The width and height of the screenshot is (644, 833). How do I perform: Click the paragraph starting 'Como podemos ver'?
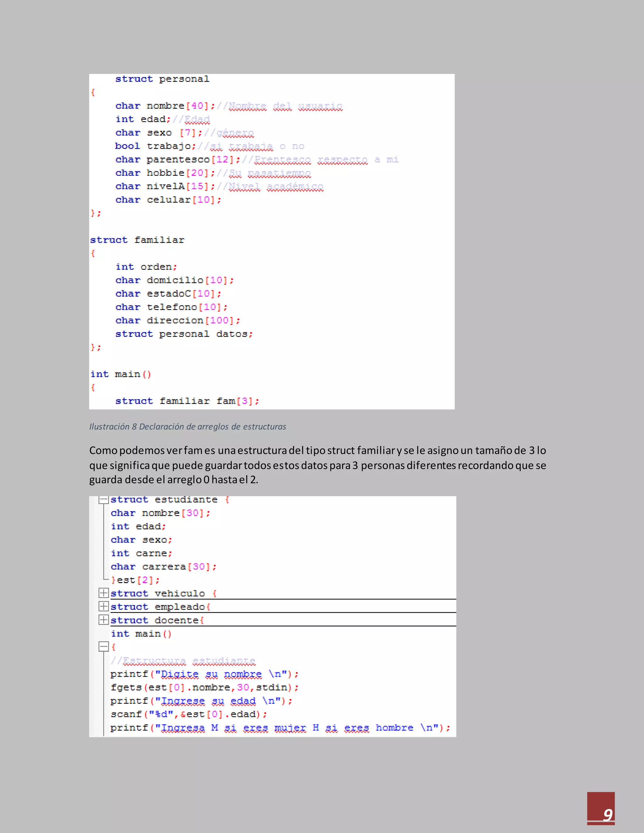coord(317,465)
